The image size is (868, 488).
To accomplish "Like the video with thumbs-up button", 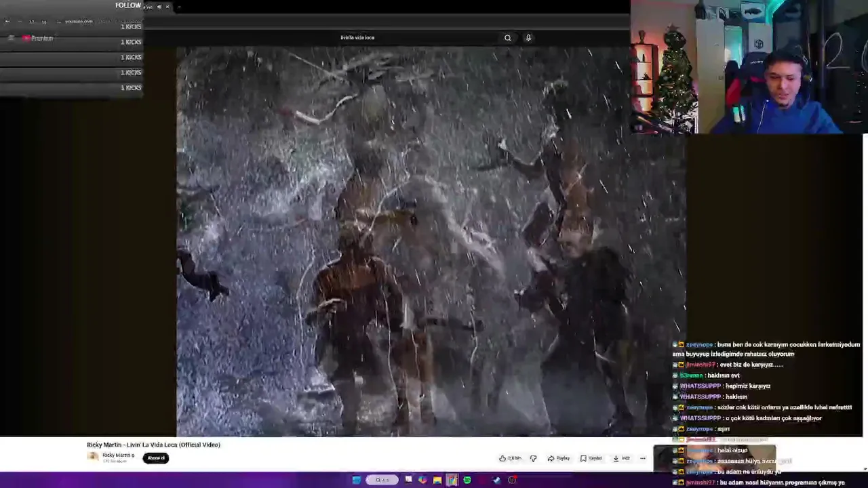I will coord(510,458).
